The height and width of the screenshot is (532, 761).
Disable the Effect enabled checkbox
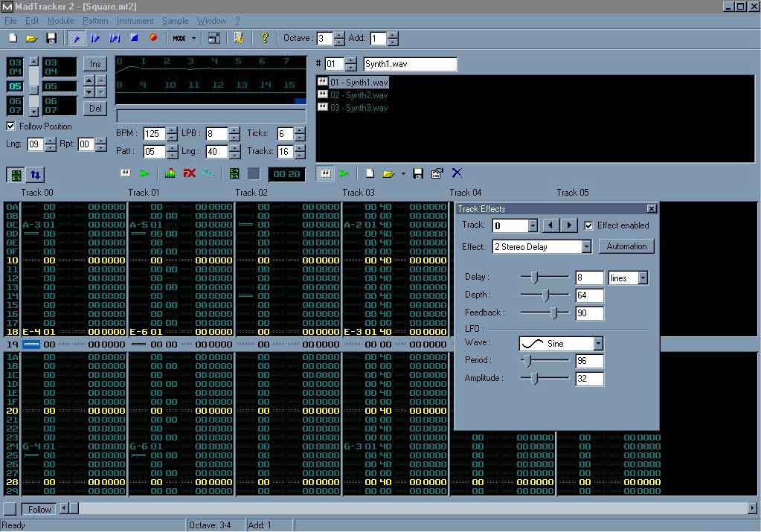click(589, 225)
